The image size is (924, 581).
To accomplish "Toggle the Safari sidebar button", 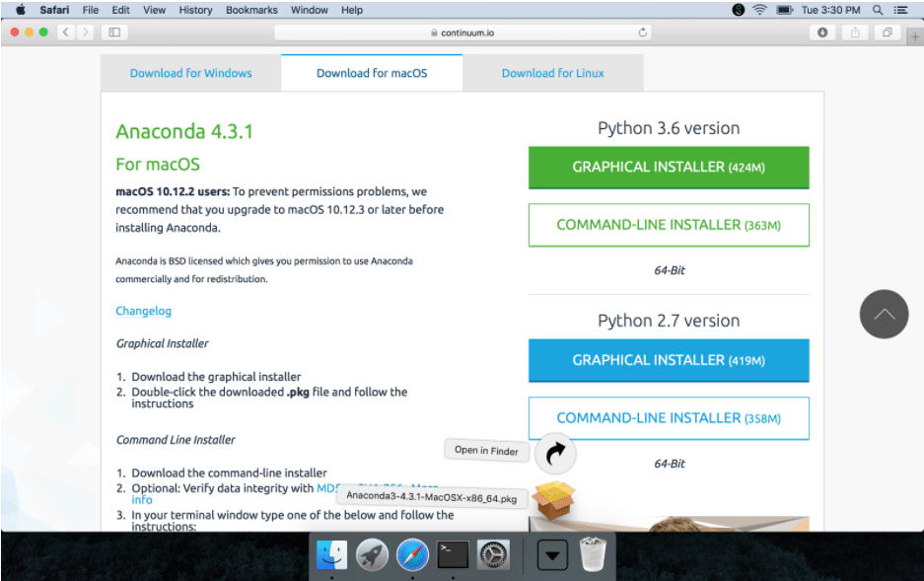I will coord(114,33).
